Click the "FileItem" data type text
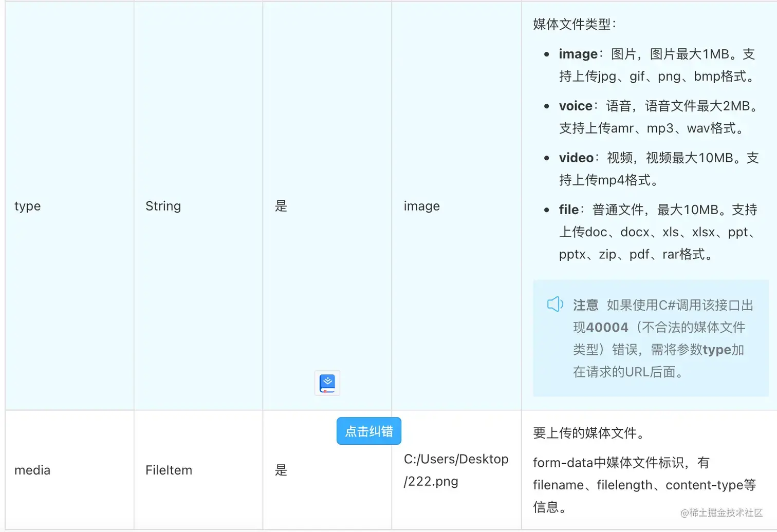 (169, 470)
